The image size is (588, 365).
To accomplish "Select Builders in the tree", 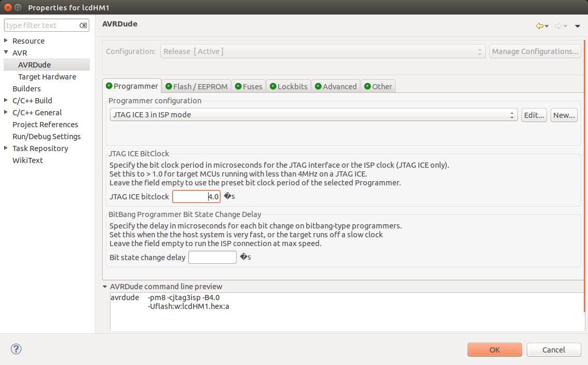I will coord(26,89).
